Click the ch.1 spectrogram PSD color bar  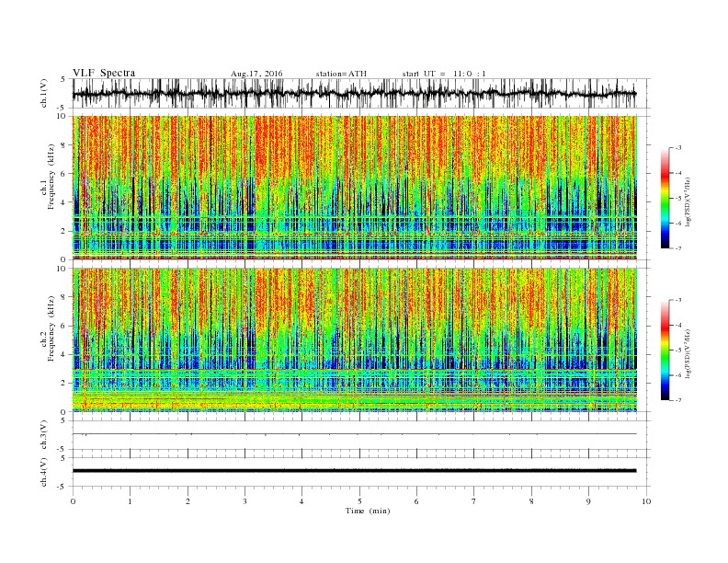(x=665, y=198)
